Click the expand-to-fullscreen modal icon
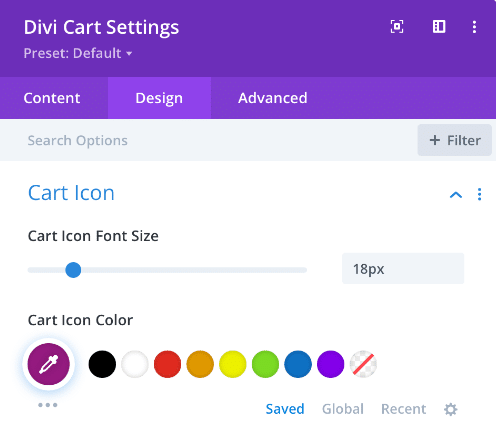Screen dimensions: 496x445 [397, 27]
